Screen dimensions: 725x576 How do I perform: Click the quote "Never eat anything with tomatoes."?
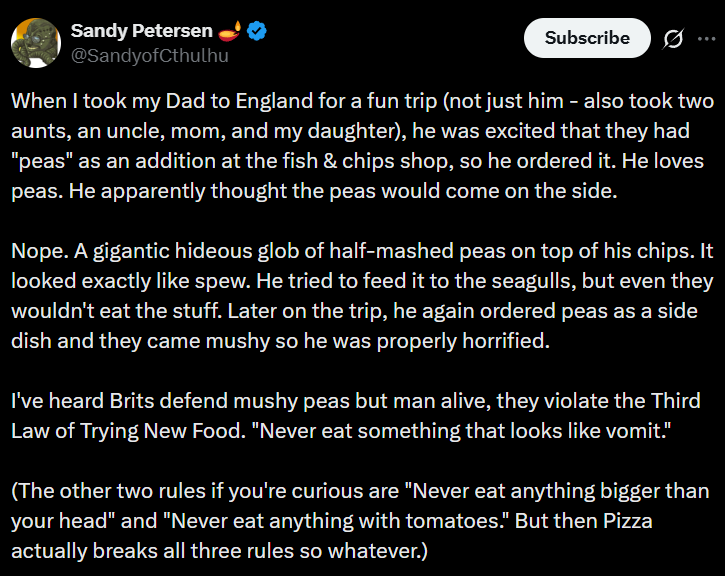(x=336, y=522)
